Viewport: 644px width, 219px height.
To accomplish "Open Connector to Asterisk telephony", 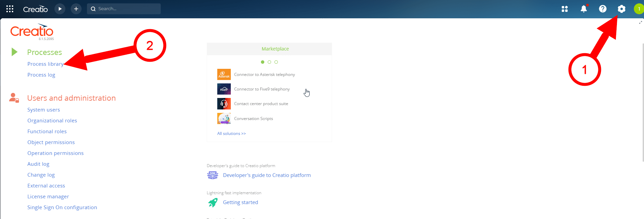I will coord(265,75).
